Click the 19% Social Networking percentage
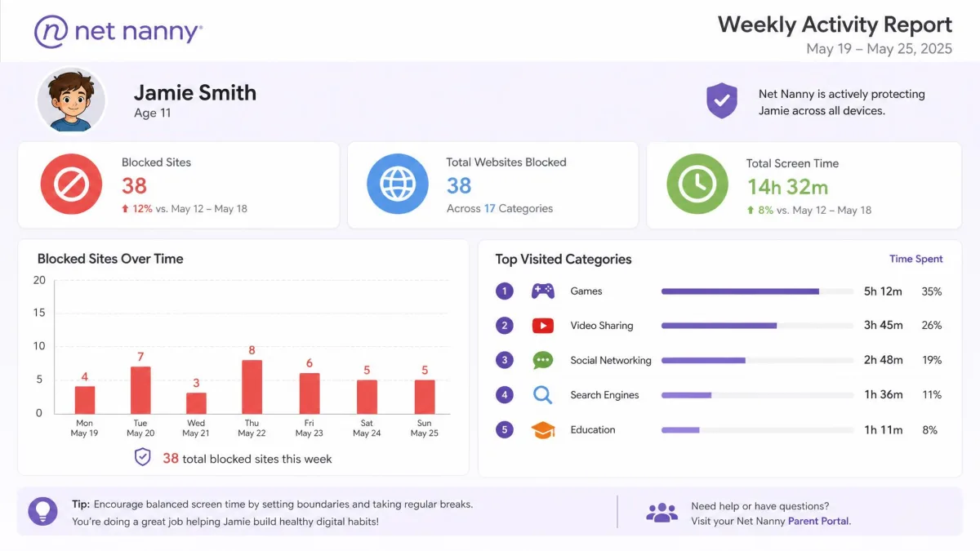The width and height of the screenshot is (980, 551). coord(932,360)
